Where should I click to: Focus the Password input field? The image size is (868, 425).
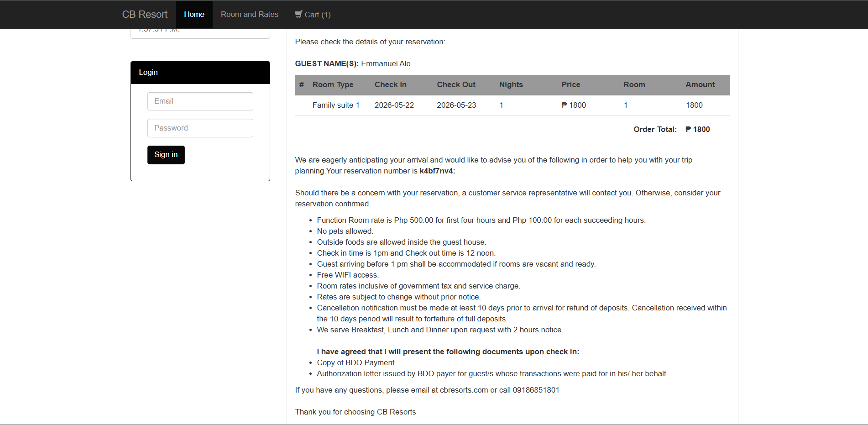click(x=200, y=128)
